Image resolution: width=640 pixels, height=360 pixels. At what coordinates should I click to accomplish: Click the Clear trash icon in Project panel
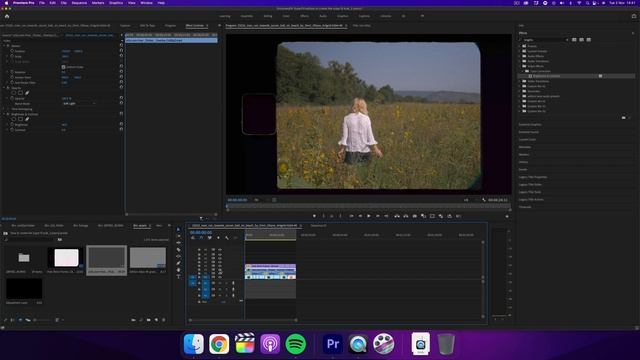tap(164, 320)
